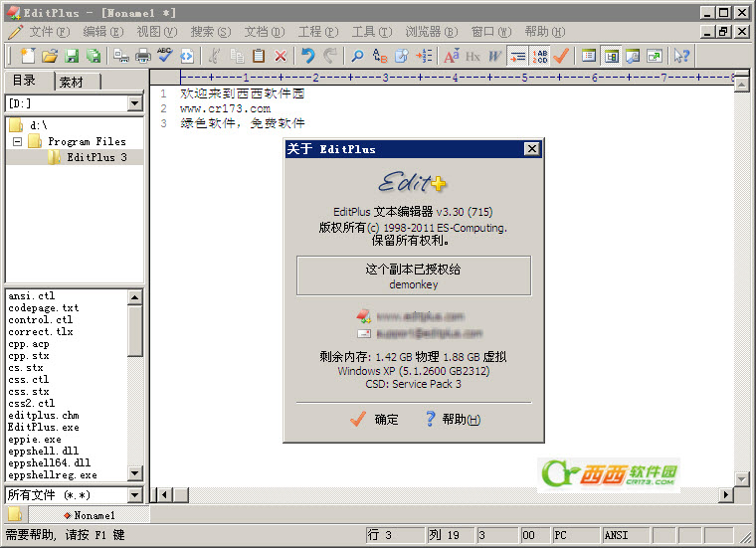Select the Noname1 document tab
756x548 pixels.
pyautogui.click(x=90, y=515)
